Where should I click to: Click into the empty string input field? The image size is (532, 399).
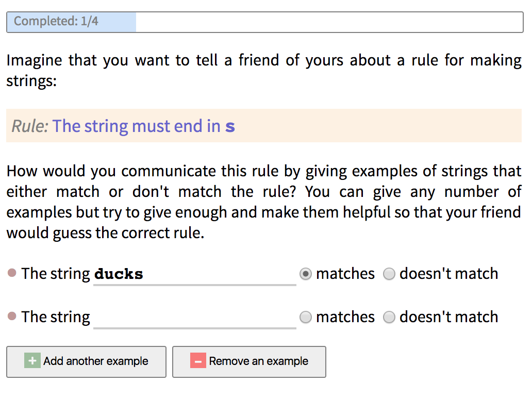click(x=194, y=317)
